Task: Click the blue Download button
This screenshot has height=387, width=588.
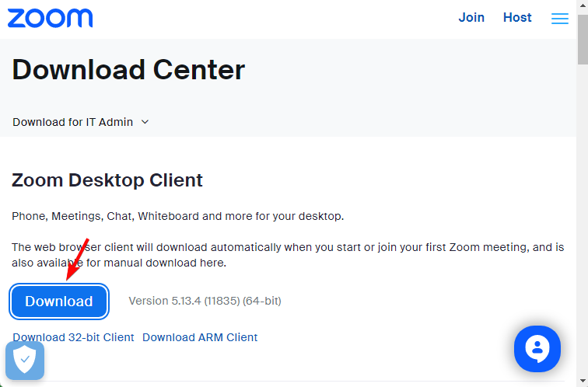Action: click(59, 302)
